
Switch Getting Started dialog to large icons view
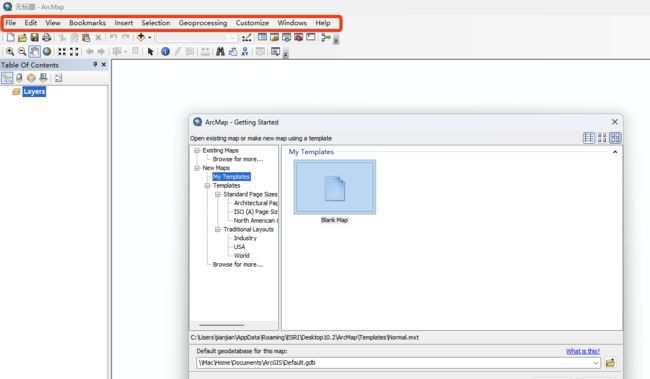coord(615,138)
